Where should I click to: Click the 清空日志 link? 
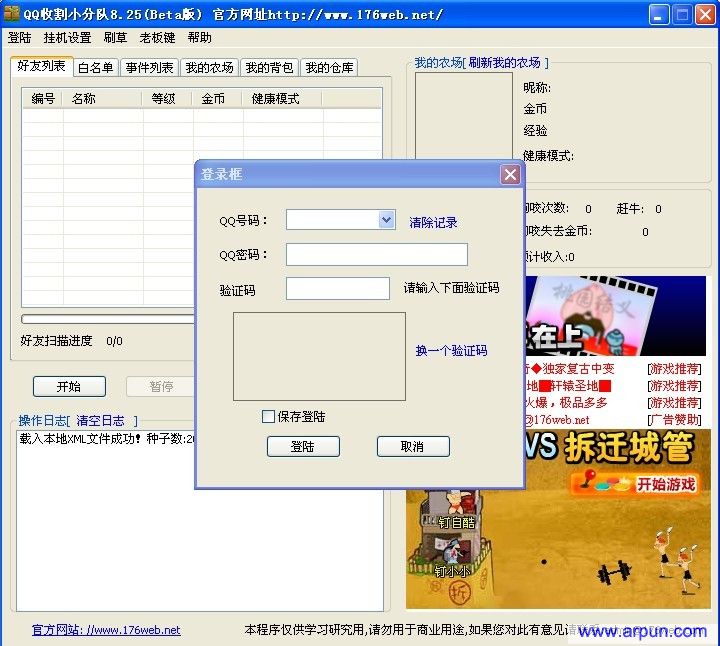click(x=100, y=421)
